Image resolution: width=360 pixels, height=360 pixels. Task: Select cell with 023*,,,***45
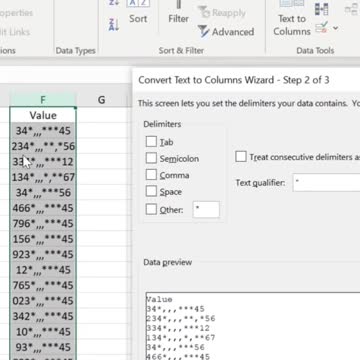click(43, 301)
